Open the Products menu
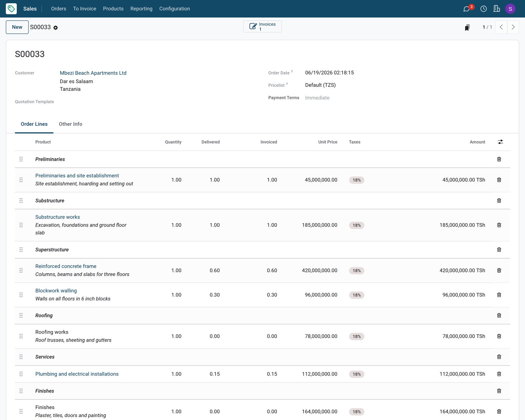This screenshot has height=420, width=525. pos(113,9)
